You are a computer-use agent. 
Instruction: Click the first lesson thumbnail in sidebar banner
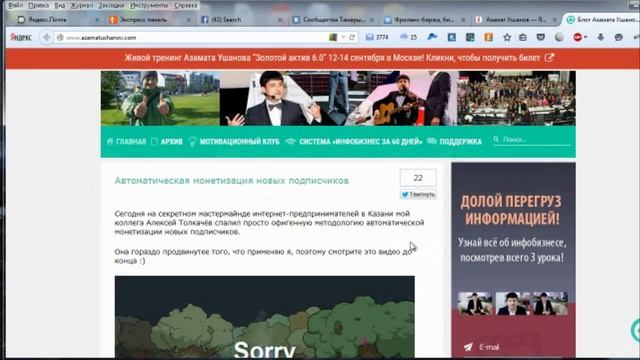point(475,303)
